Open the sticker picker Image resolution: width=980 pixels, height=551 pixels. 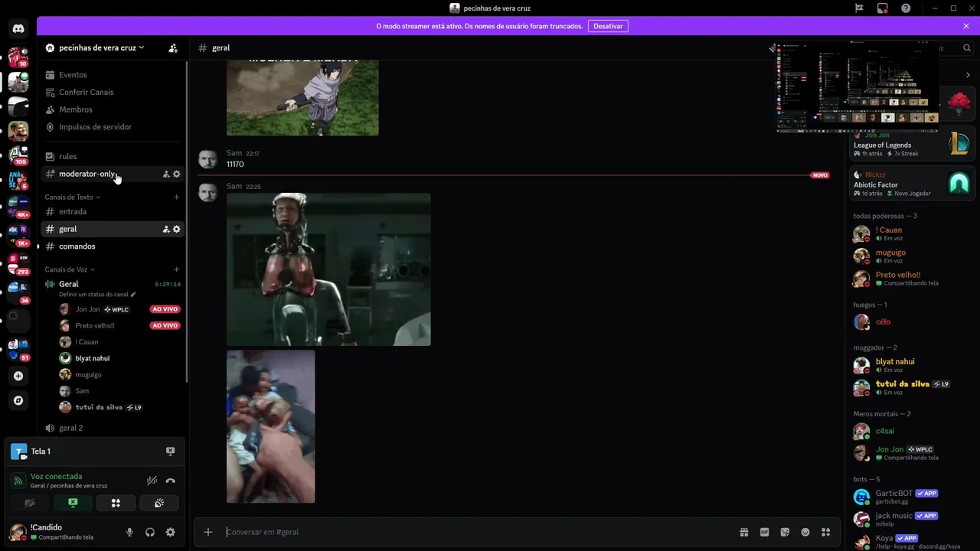[x=785, y=532]
